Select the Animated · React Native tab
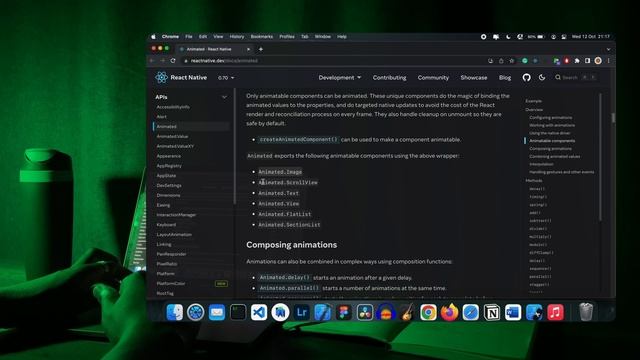 click(x=215, y=49)
